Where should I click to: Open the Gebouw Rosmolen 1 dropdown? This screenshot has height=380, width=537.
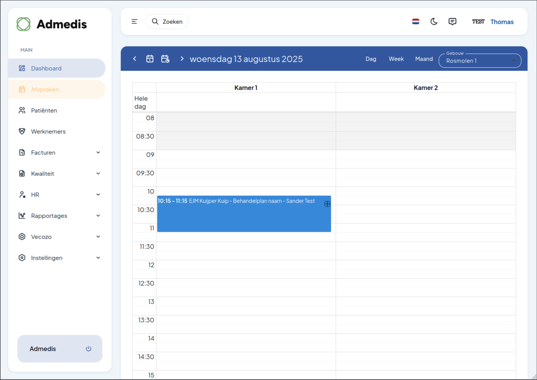pos(480,61)
